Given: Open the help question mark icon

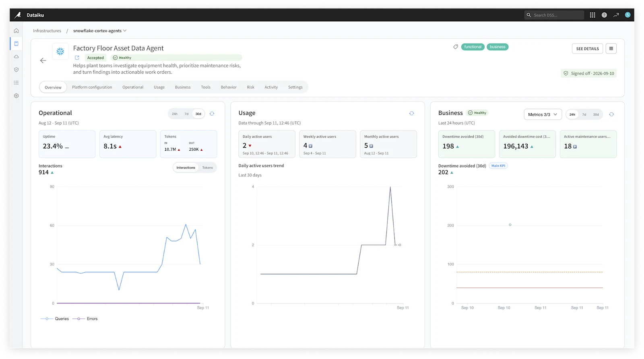Looking at the screenshot, I should (x=604, y=15).
